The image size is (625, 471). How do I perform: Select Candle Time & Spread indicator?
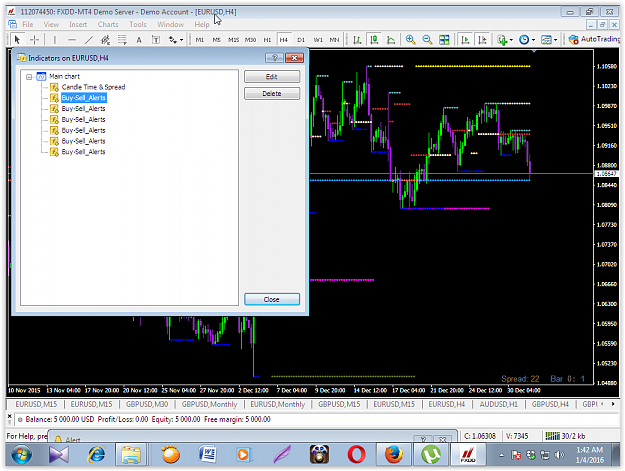[93, 87]
